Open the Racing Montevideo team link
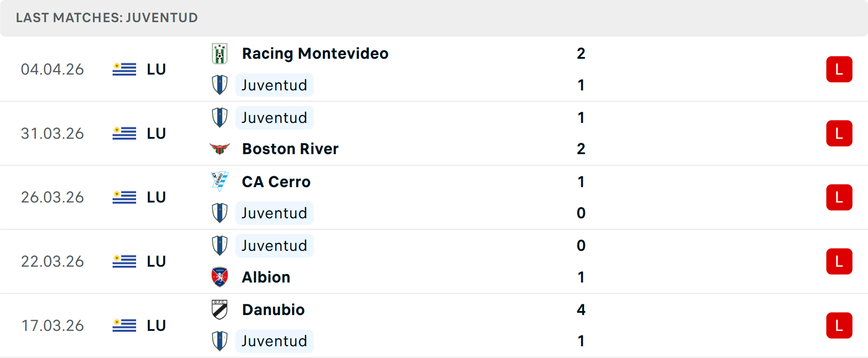Viewport: 868px width, 358px height. pos(315,54)
